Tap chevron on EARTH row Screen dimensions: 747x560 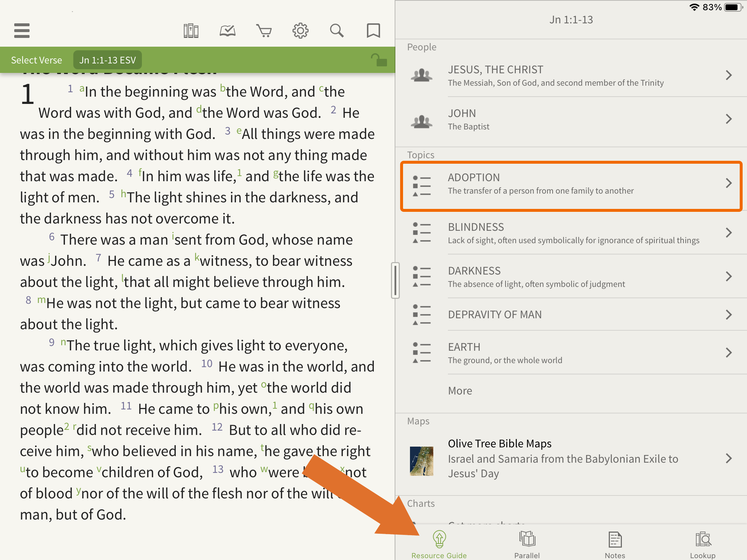(x=729, y=353)
